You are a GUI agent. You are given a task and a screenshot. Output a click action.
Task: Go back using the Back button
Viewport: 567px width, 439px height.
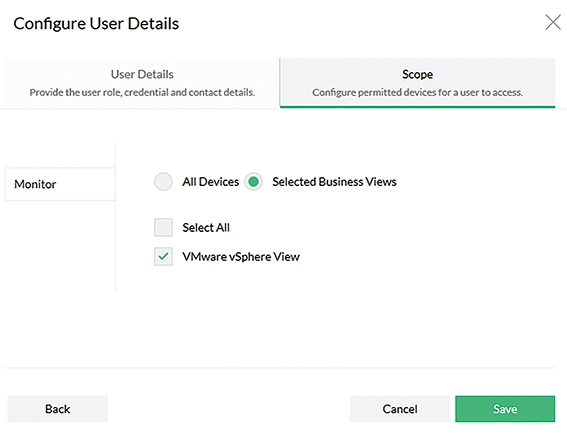(57, 409)
